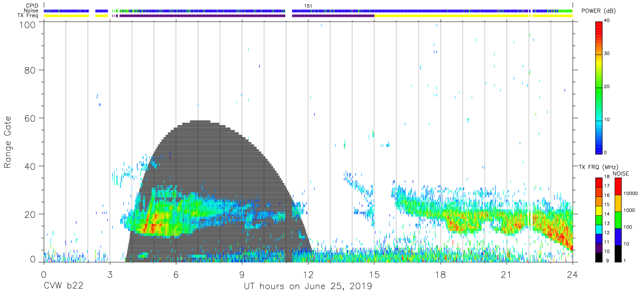Screen dimensions: 644x297
Task: Click the 'NOISE' legend title
Action: pyautogui.click(x=620, y=173)
